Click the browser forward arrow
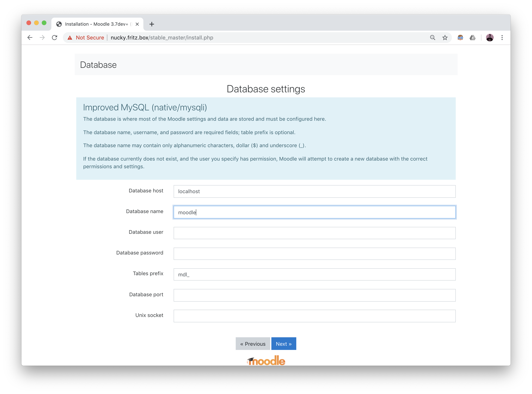Screen dimensions: 532x394 point(42,37)
